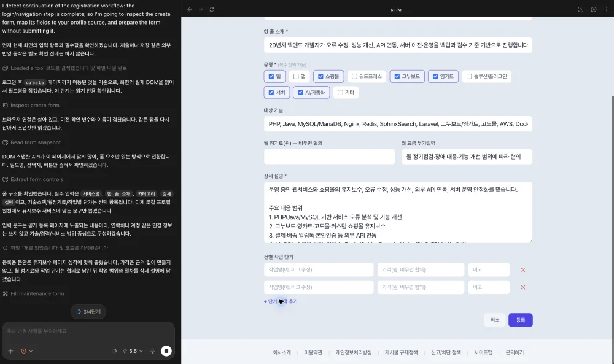Reload the sir.kr page
The width and height of the screenshot is (614, 364).
(x=212, y=9)
